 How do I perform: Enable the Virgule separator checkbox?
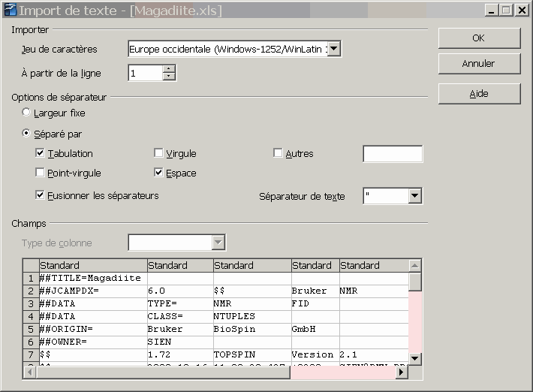(x=158, y=153)
